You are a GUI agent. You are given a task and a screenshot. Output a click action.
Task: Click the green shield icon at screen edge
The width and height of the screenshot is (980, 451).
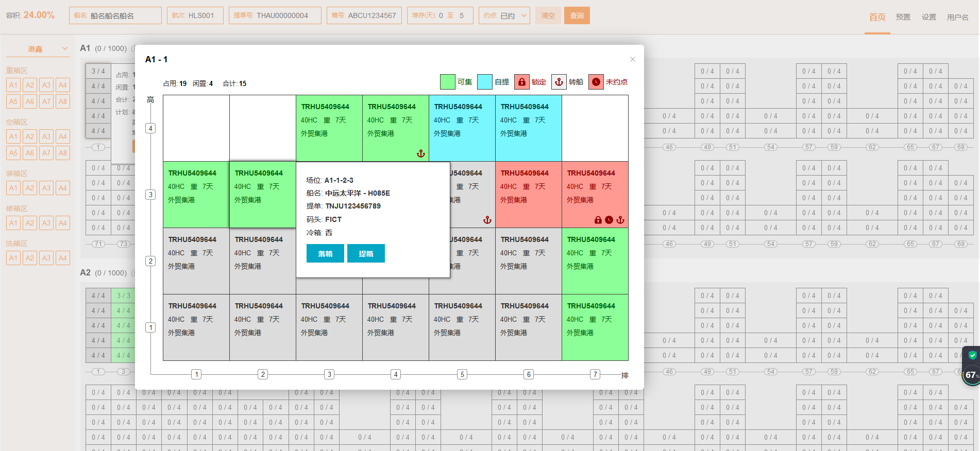(x=972, y=355)
